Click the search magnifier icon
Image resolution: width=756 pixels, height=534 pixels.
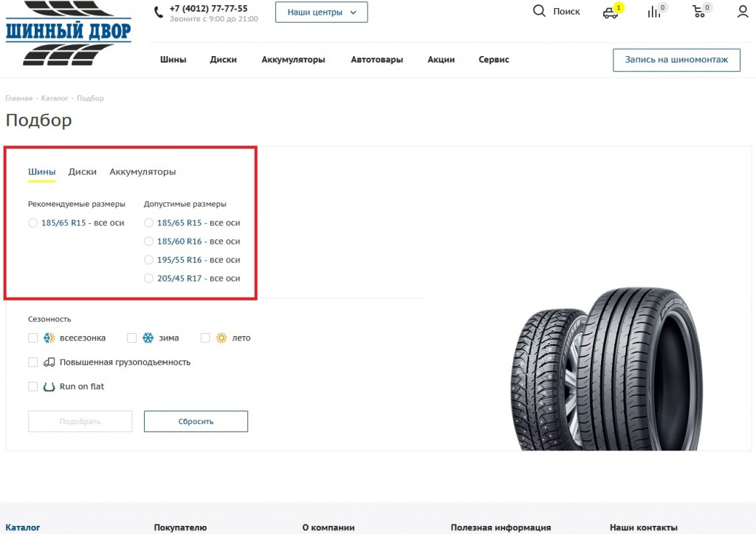tap(540, 11)
